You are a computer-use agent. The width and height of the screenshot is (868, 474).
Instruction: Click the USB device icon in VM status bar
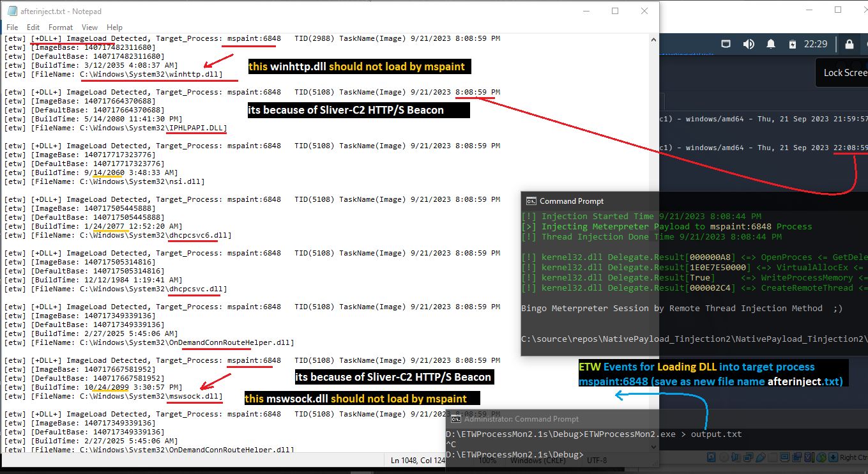pos(761,457)
